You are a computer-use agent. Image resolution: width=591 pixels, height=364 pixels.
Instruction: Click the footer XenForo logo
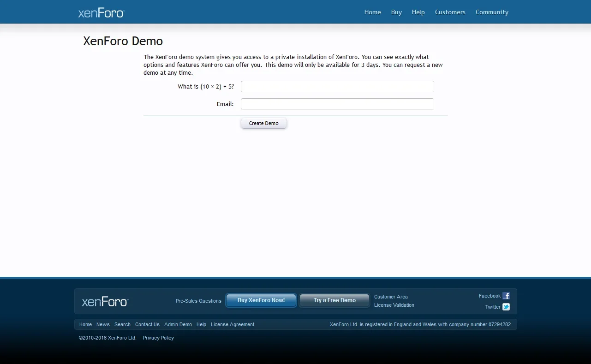click(x=105, y=302)
